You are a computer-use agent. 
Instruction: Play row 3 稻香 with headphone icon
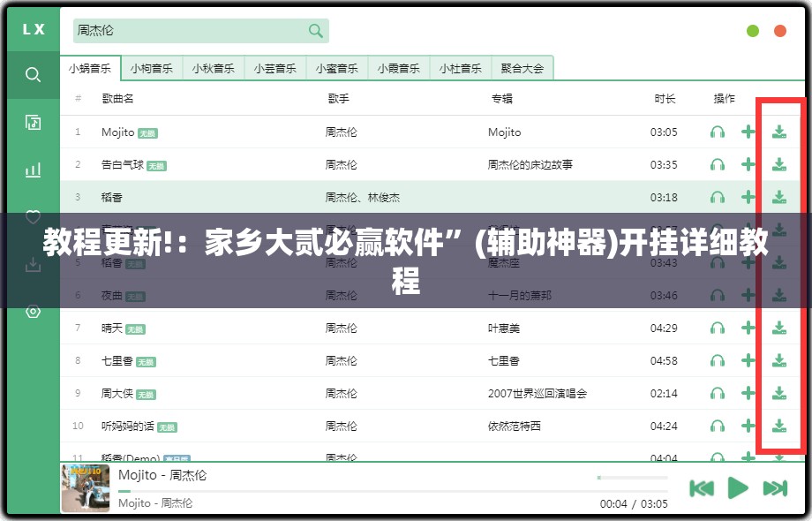pyautogui.click(x=718, y=197)
